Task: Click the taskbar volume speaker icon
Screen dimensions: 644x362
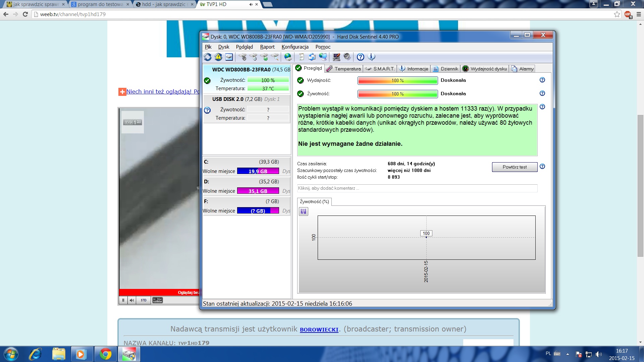Action: (598, 354)
